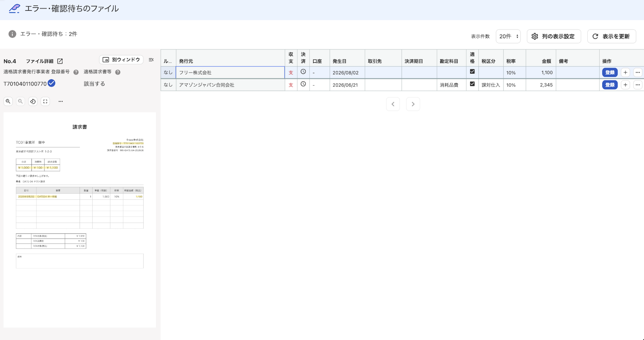Viewport: 644px width, 340px height.
Task: Open the preview in 別ウィンドウ
Action: 121,60
